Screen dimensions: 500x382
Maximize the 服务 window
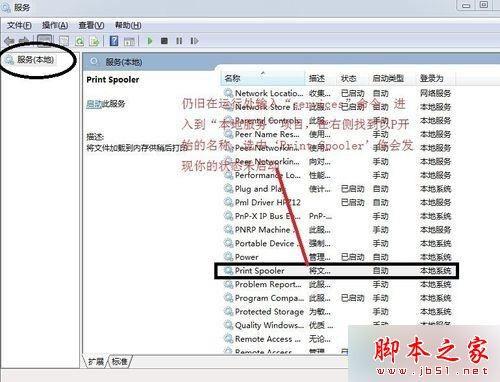(484, 5)
